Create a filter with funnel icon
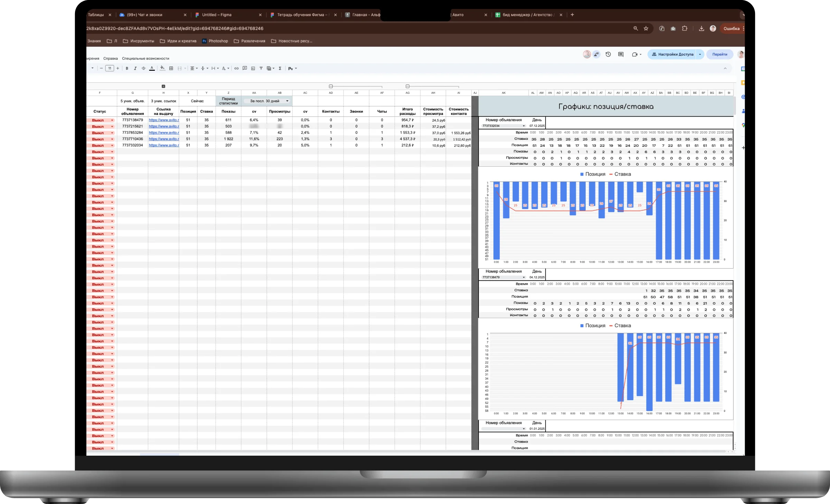830x504 pixels. (x=261, y=68)
